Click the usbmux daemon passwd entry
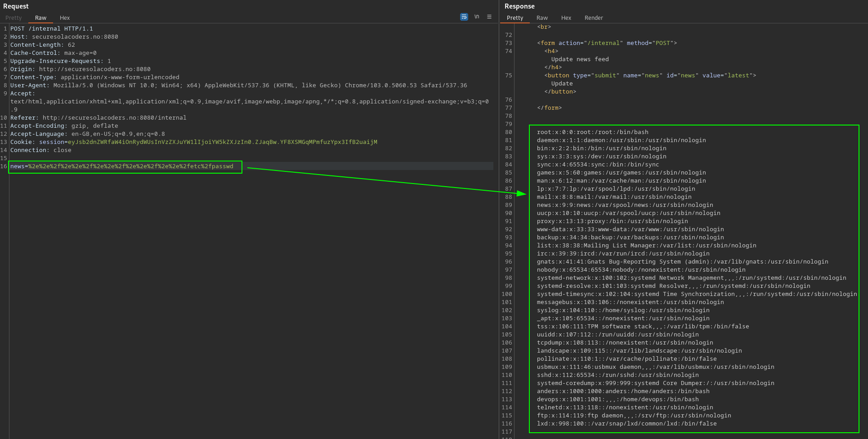Viewport: 868px width, 439px height. pyautogui.click(x=656, y=367)
